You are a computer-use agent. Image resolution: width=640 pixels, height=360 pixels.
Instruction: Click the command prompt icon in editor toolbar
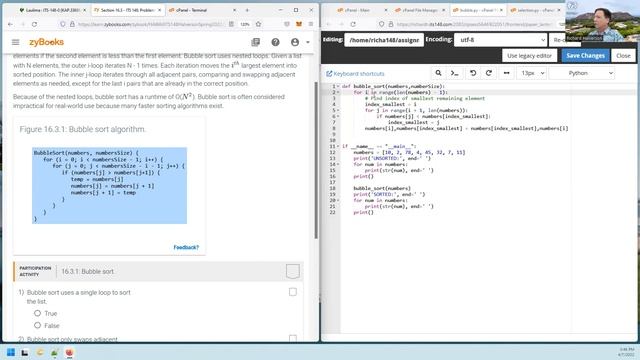[x=454, y=73]
